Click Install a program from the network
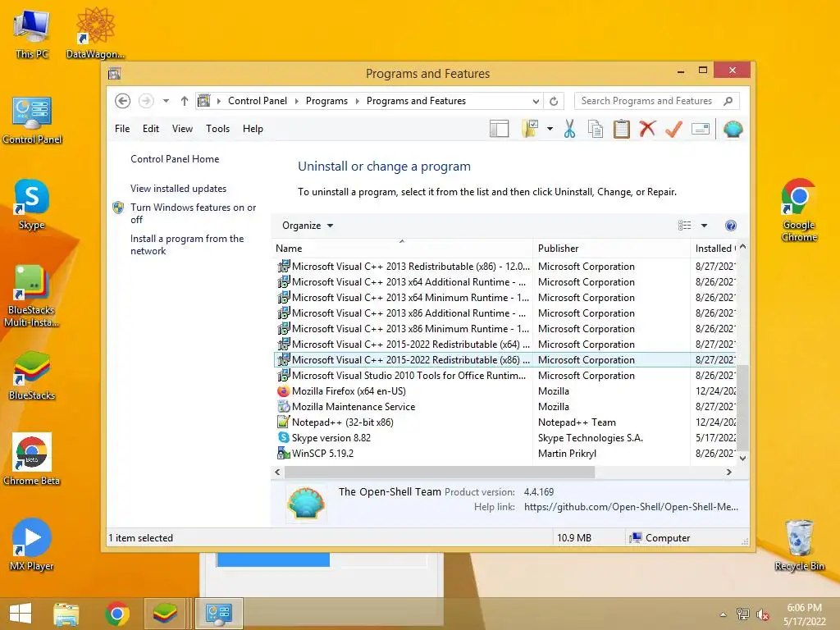The width and height of the screenshot is (840, 630). pos(187,244)
